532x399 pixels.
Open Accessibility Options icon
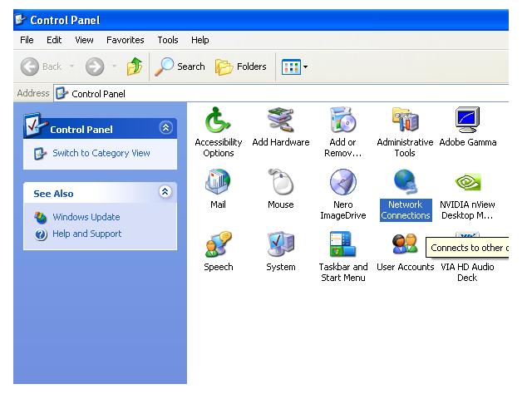click(x=218, y=121)
